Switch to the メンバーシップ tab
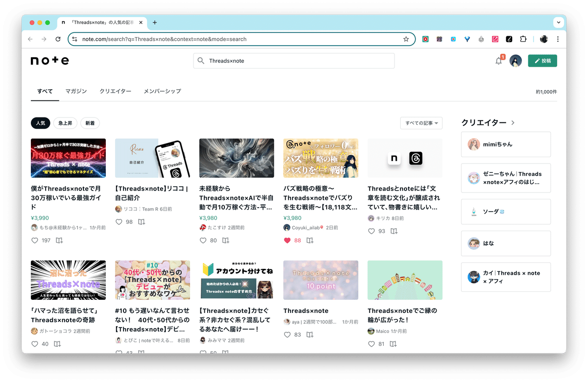 (162, 91)
